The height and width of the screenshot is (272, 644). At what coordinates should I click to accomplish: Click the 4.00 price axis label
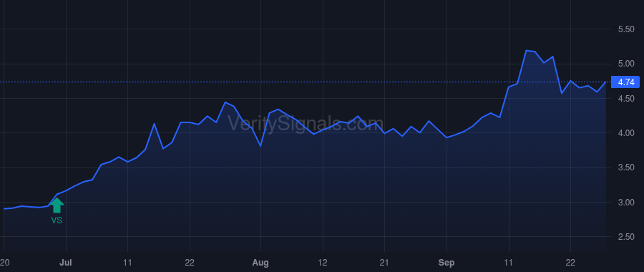pos(626,133)
